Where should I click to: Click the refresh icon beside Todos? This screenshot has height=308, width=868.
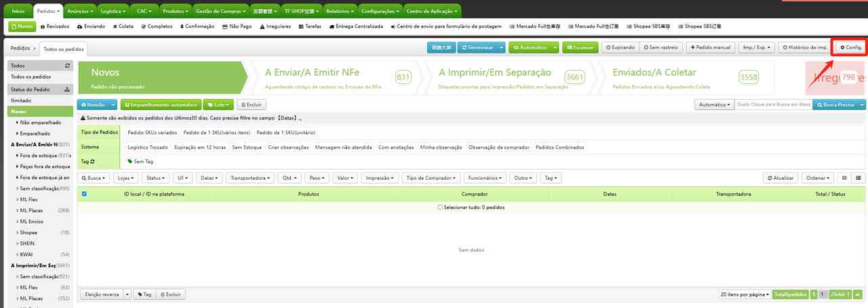67,66
